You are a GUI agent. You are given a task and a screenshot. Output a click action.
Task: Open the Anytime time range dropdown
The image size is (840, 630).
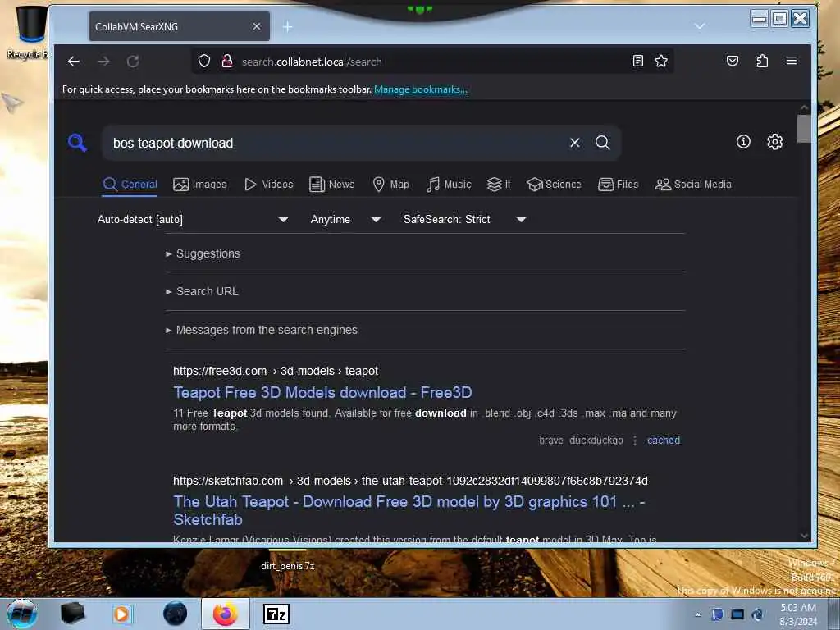[345, 219]
